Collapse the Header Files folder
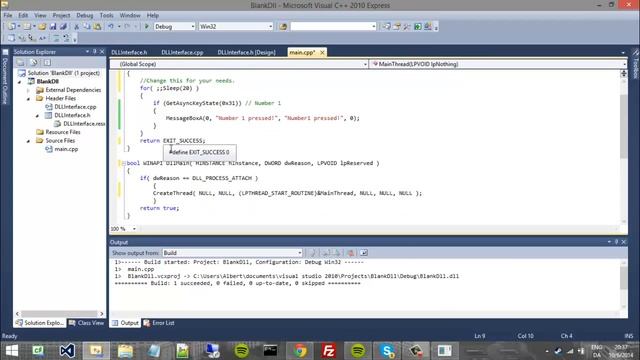Image resolution: width=640 pixels, height=360 pixels. pyautogui.click(x=28, y=99)
